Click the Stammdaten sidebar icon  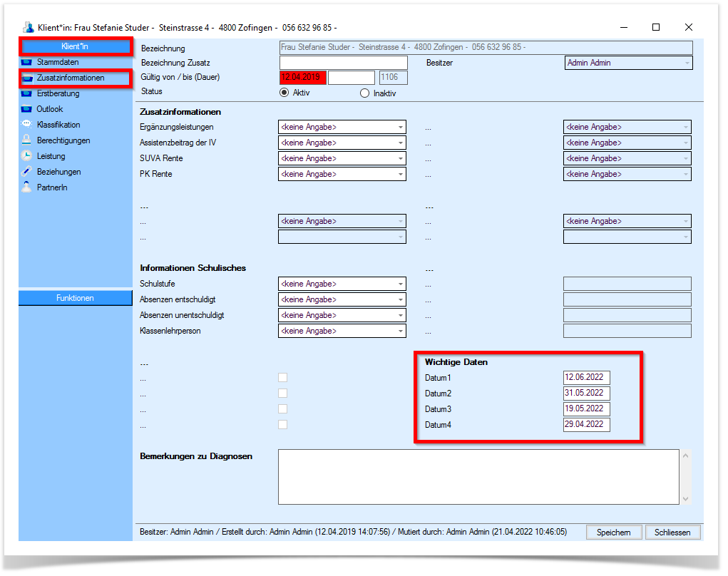(x=27, y=62)
